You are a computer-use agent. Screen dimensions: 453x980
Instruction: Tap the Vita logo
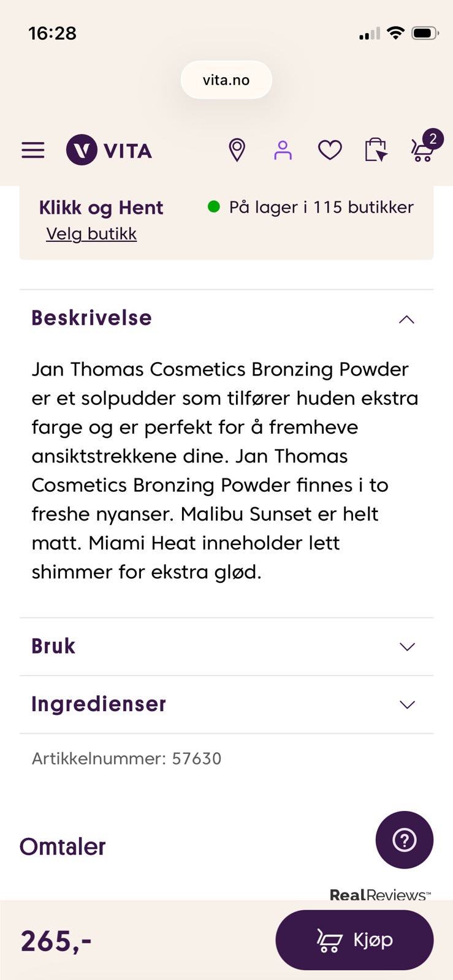109,150
